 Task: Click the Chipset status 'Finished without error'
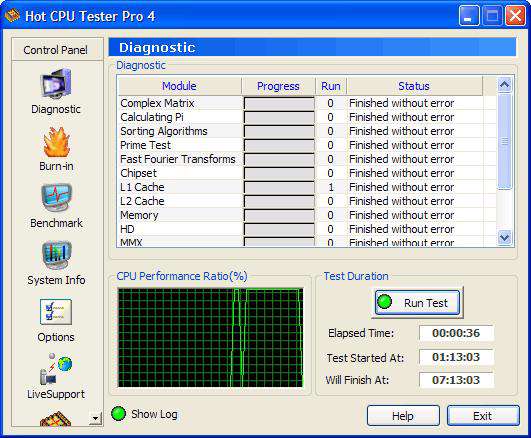tap(402, 173)
